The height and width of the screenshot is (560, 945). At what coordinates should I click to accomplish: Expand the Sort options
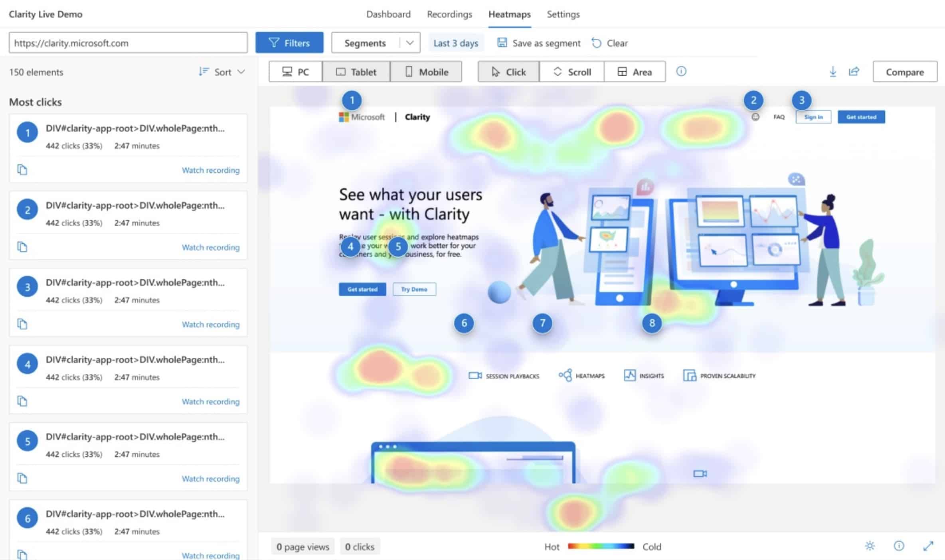point(222,72)
